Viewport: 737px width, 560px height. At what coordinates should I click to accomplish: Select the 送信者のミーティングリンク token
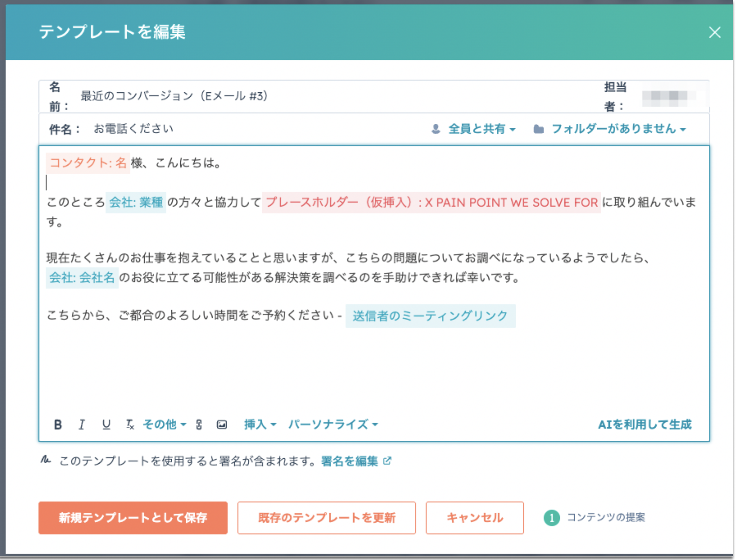(x=430, y=316)
